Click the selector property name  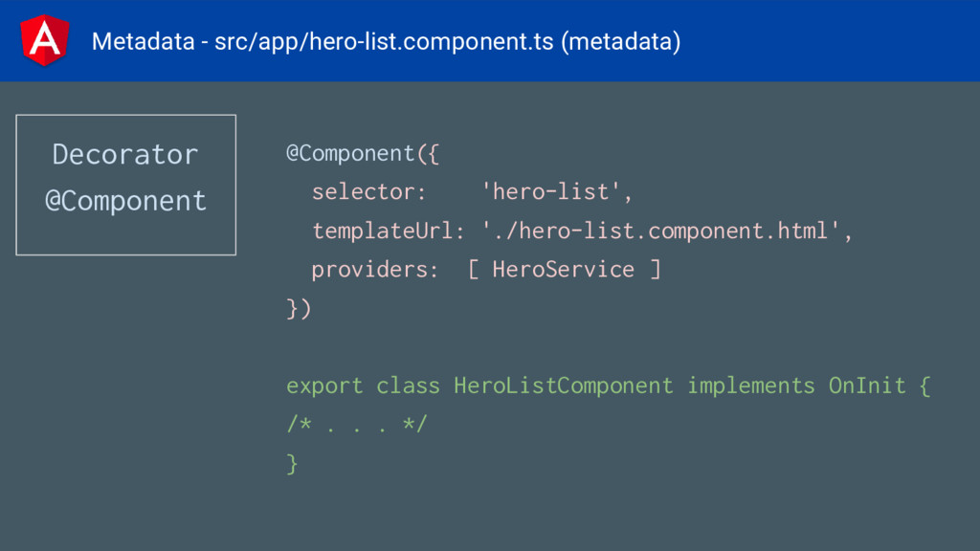pyautogui.click(x=368, y=191)
